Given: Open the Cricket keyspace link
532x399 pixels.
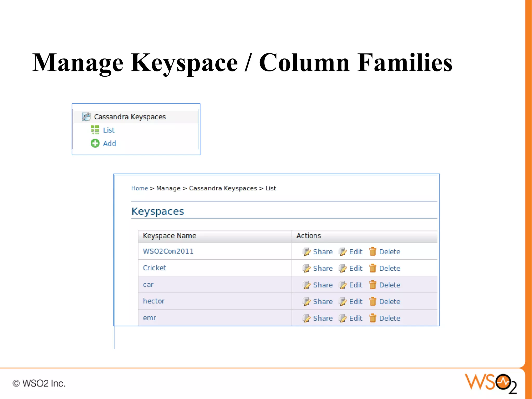Looking at the screenshot, I should coord(154,268).
